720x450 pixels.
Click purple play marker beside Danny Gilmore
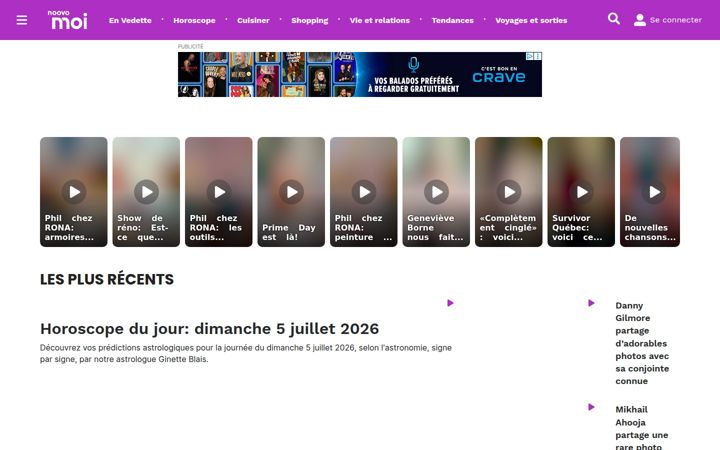click(x=591, y=303)
